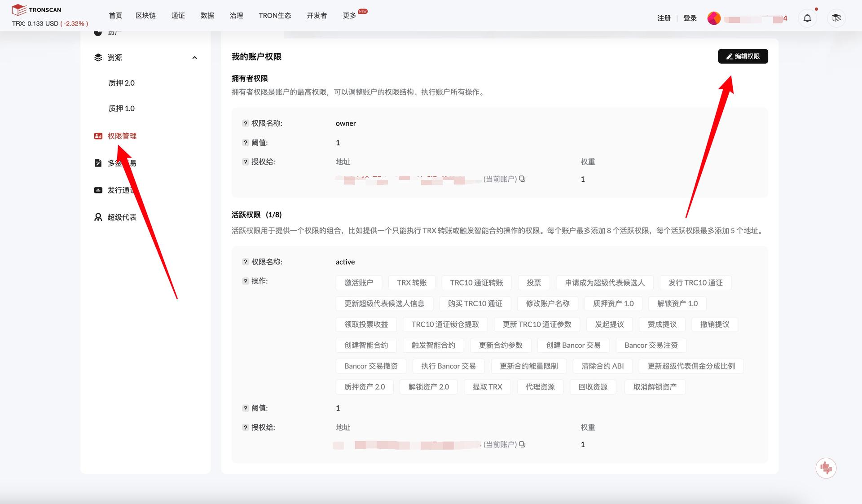The height and width of the screenshot is (504, 862).
Task: Open the 区块链 menu
Action: (x=145, y=15)
